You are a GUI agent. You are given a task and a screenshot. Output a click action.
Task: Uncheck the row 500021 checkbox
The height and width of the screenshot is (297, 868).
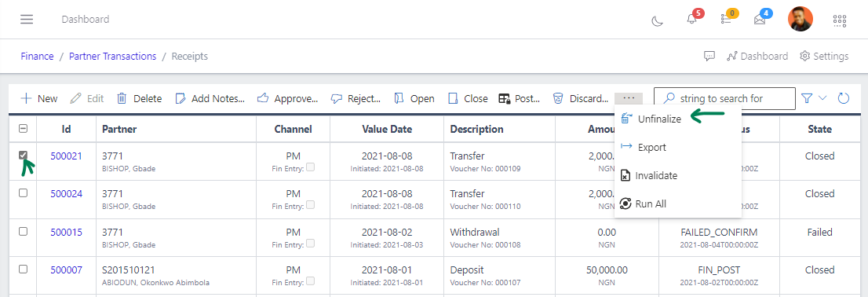pyautogui.click(x=24, y=155)
